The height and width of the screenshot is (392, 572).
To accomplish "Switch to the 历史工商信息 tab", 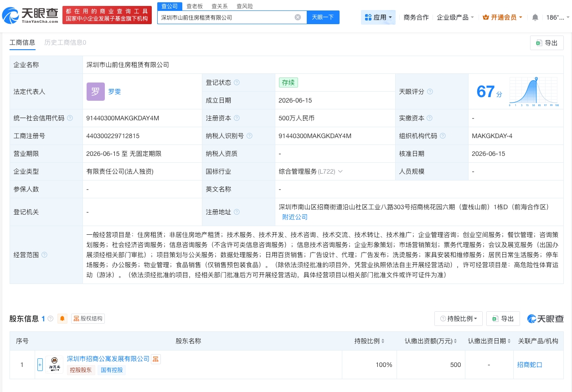I will pos(65,42).
